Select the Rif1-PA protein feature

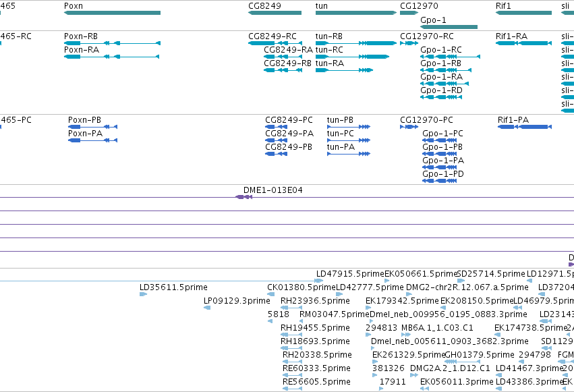525,127
